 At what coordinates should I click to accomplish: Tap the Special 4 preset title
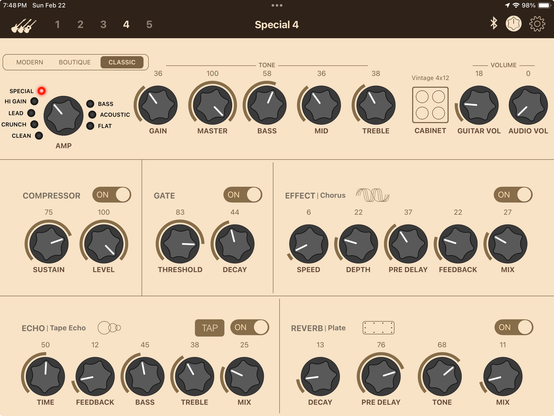[x=277, y=25]
